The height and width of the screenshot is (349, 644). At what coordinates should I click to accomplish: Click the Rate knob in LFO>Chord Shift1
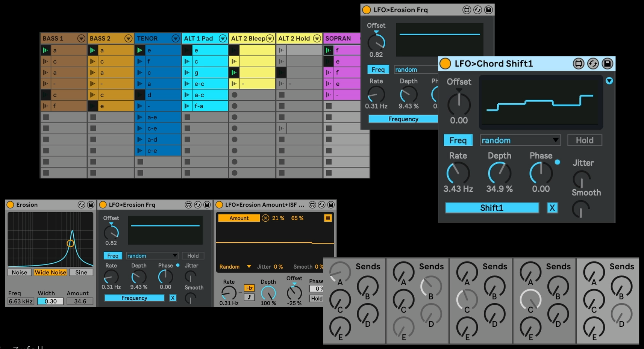coord(458,174)
